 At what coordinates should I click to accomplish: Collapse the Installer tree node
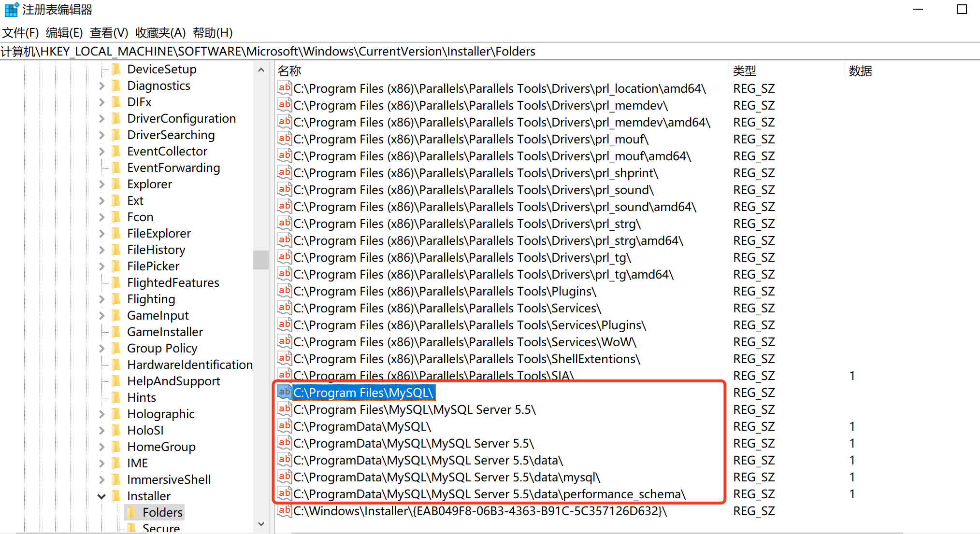(101, 496)
